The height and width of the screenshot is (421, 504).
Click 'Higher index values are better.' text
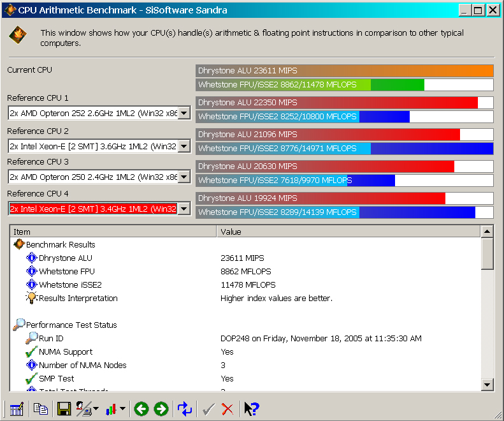point(277,299)
